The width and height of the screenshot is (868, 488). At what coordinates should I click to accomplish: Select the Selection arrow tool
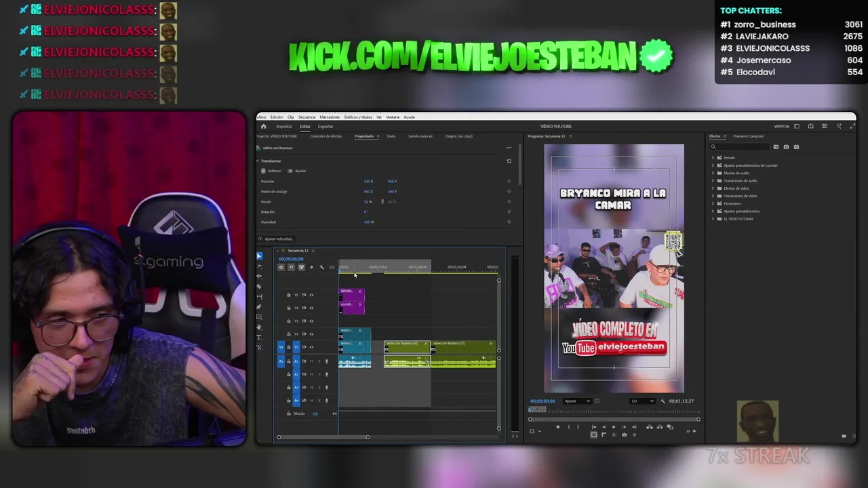coord(259,256)
